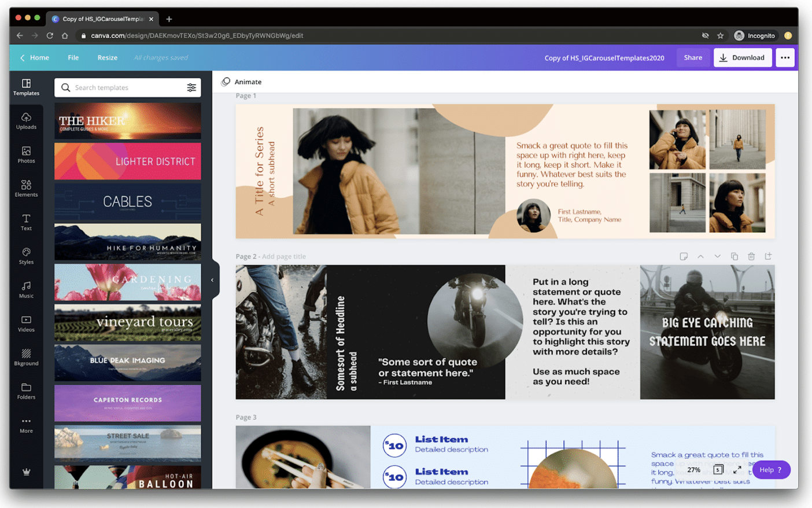Open the Videos panel
The image size is (812, 508).
[x=26, y=323]
